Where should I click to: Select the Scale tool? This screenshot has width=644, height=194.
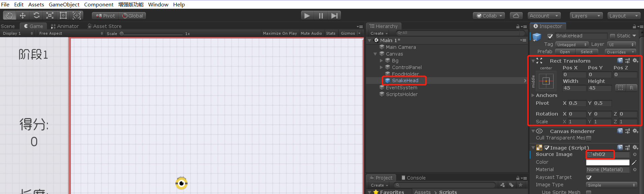click(50, 15)
